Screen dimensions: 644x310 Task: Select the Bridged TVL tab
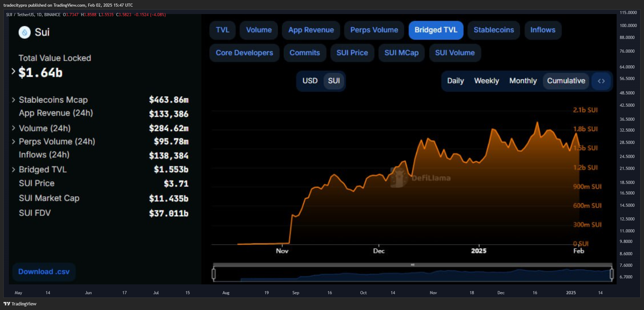[436, 30]
